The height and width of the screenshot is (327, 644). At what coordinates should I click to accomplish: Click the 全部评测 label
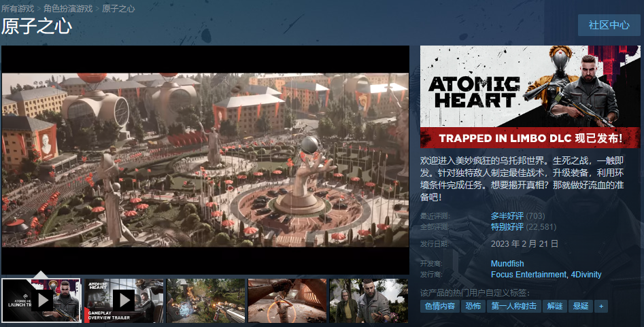point(435,227)
